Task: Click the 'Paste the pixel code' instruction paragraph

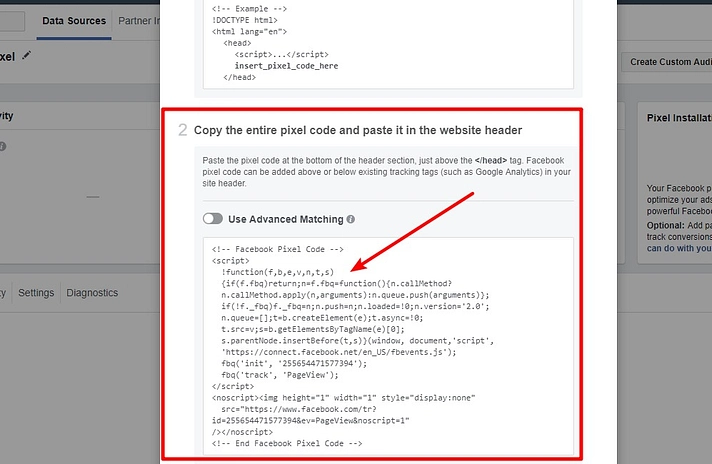Action: pyautogui.click(x=386, y=172)
